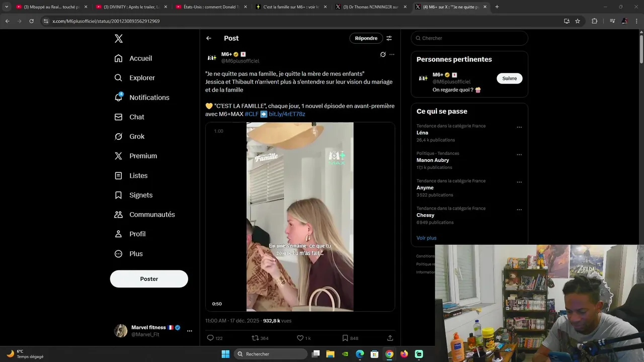Open the Chrome tab search dropdown
This screenshot has height=362, width=644.
[7, 7]
